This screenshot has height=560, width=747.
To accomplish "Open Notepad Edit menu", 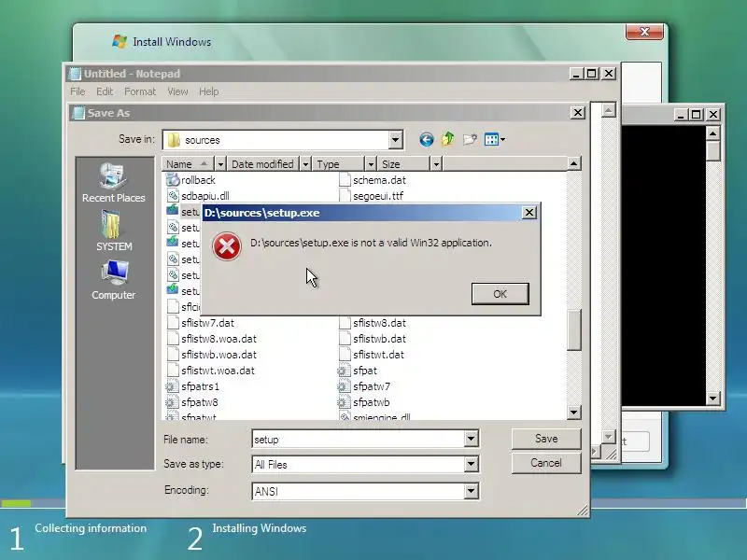I will (x=105, y=91).
